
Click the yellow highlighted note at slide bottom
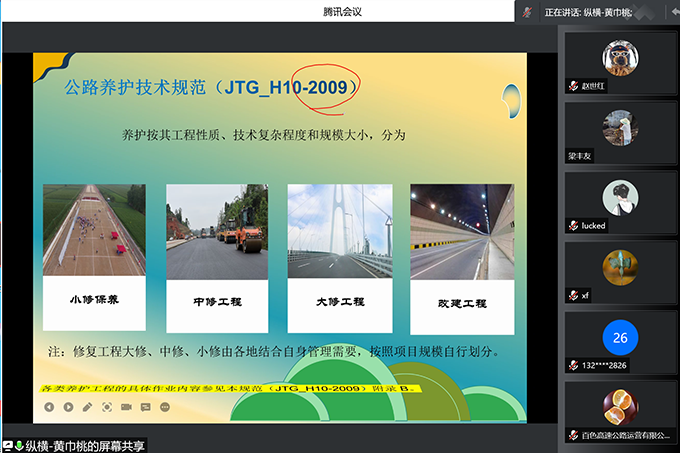pyautogui.click(x=231, y=388)
